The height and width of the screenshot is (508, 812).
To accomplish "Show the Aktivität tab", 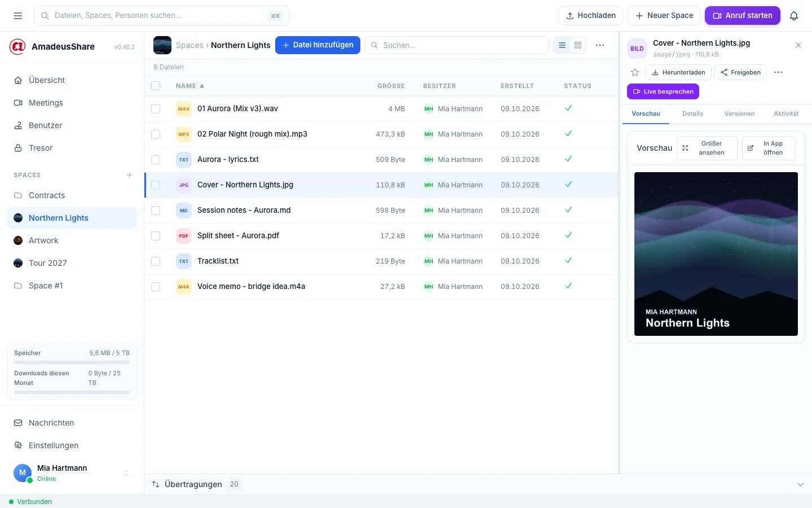I will pos(786,113).
